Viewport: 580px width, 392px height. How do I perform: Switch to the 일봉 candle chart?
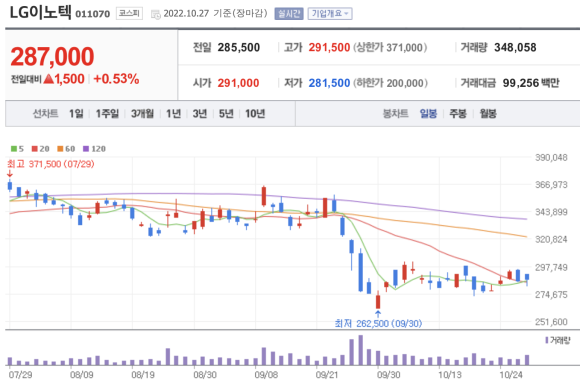coord(428,114)
